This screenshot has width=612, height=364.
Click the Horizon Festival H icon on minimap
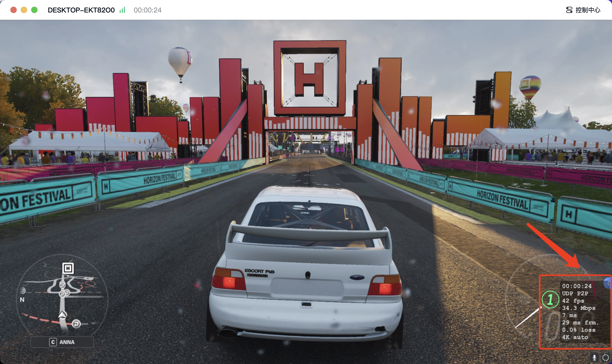tap(68, 268)
